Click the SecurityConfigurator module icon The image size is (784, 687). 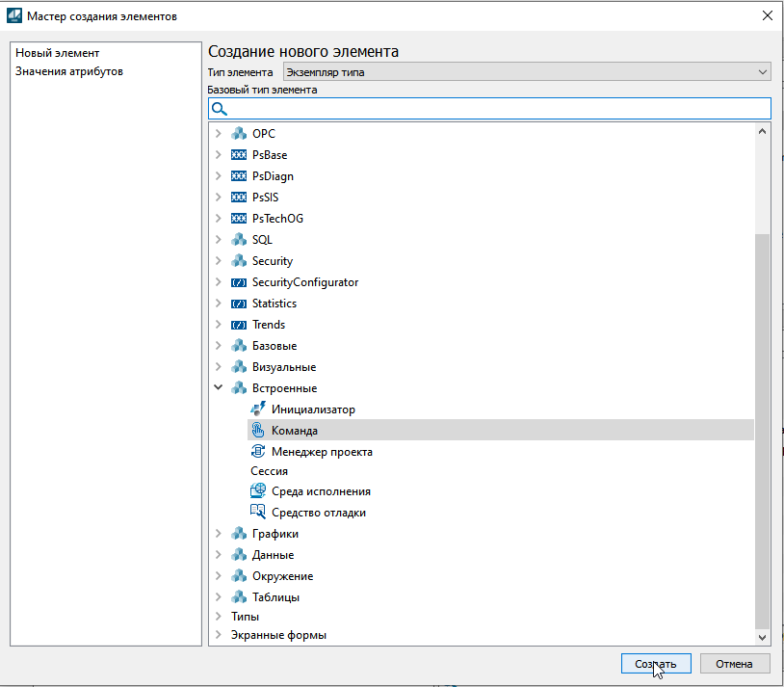point(239,282)
